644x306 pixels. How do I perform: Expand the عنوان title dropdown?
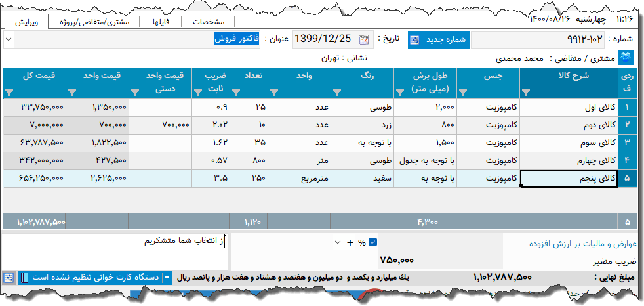[x=9, y=39]
